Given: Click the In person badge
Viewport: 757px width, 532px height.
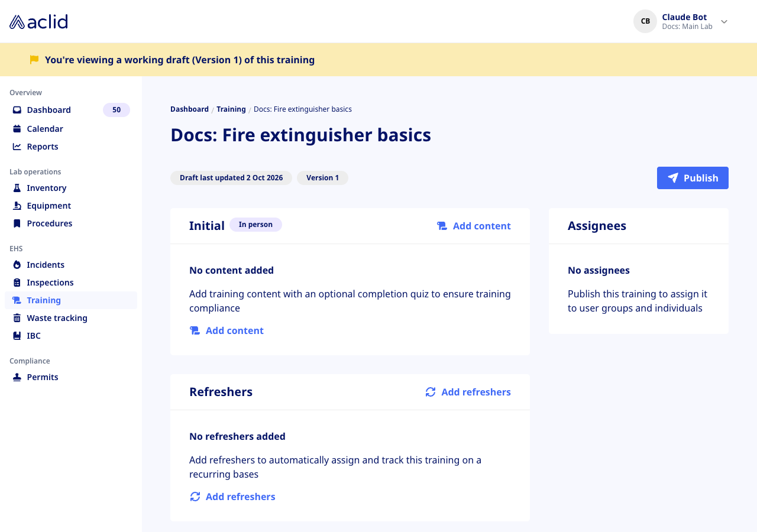Looking at the screenshot, I should [x=255, y=225].
